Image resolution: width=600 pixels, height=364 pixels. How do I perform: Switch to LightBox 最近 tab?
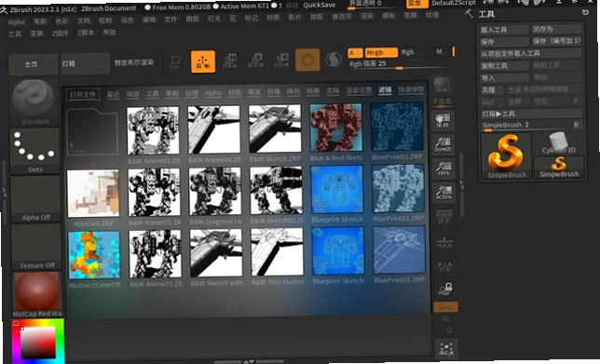pyautogui.click(x=113, y=94)
